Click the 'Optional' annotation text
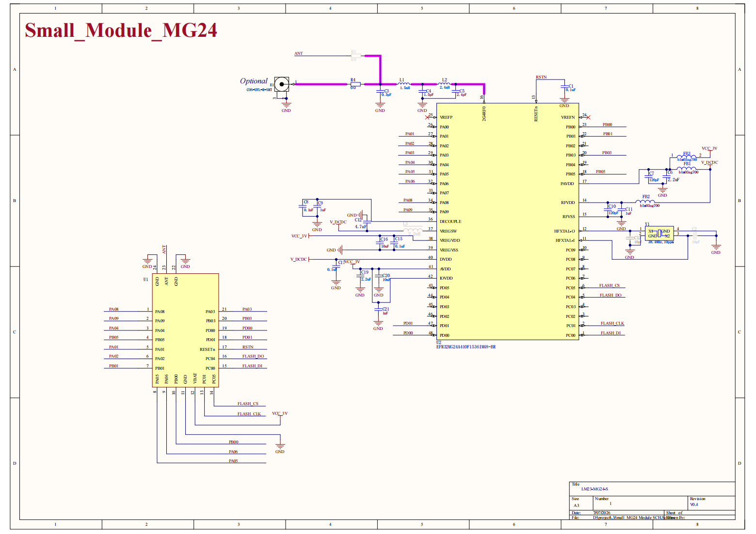The height and width of the screenshot is (534, 756). click(254, 81)
